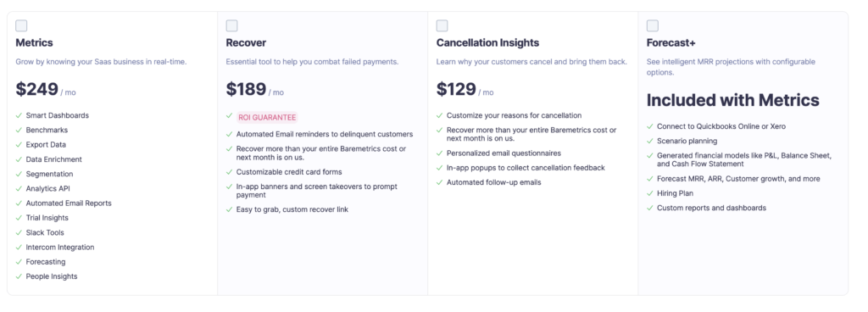
Task: Click the ROI GUARANTEE badge
Action: pos(267,117)
